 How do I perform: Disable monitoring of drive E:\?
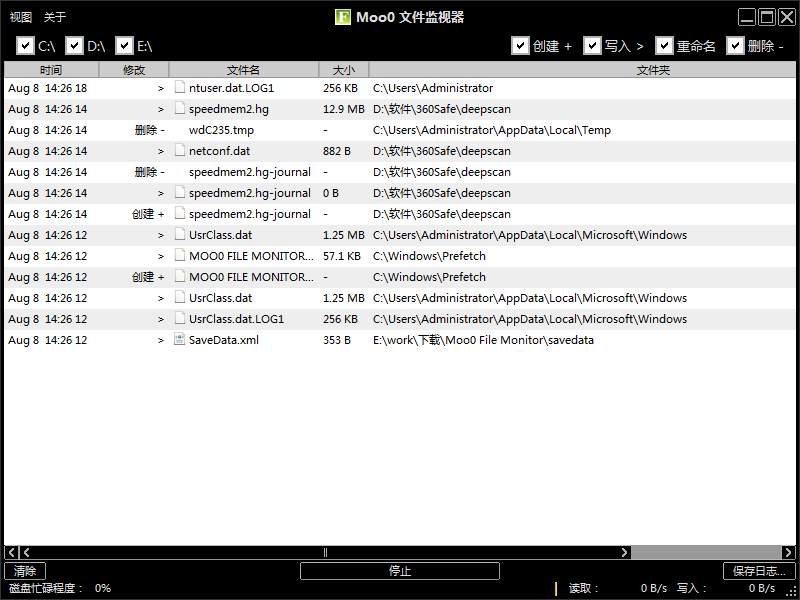pos(124,45)
